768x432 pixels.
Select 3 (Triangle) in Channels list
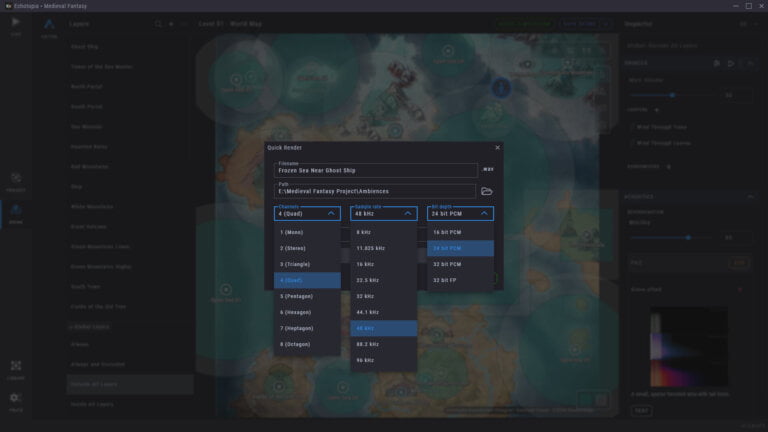[307, 264]
